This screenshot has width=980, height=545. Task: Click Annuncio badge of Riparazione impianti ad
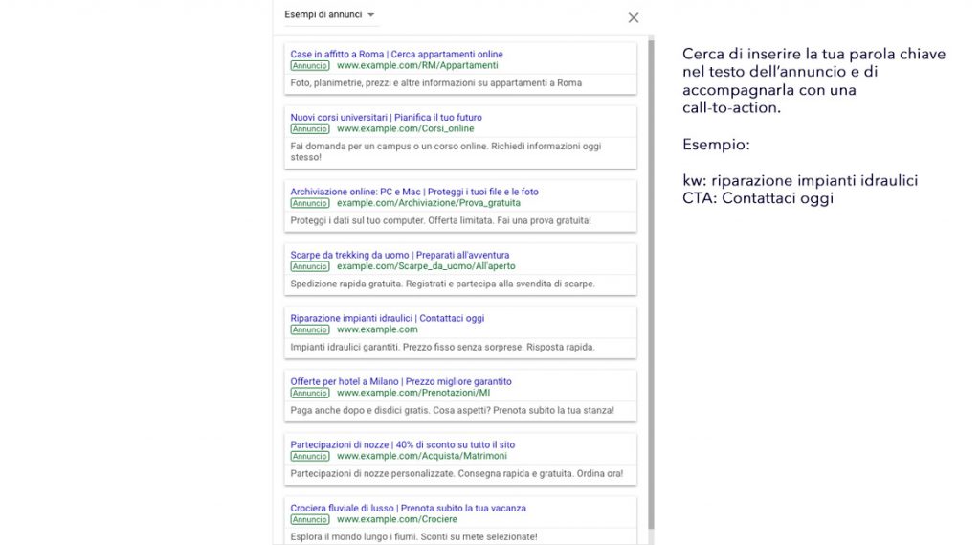point(310,329)
